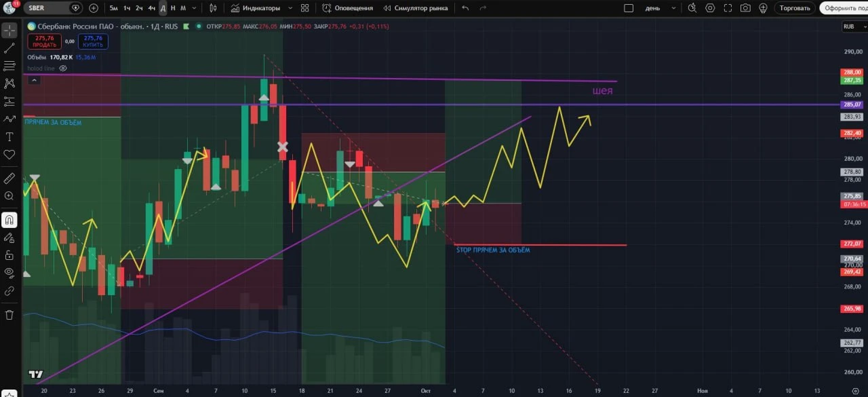The image size is (868, 397).
Task: Select the brush drawing tool
Action: coord(9,119)
